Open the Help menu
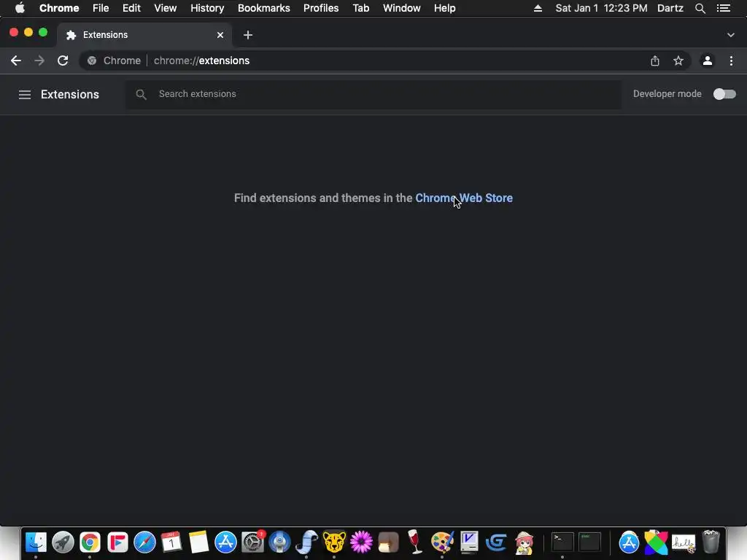 pos(444,8)
